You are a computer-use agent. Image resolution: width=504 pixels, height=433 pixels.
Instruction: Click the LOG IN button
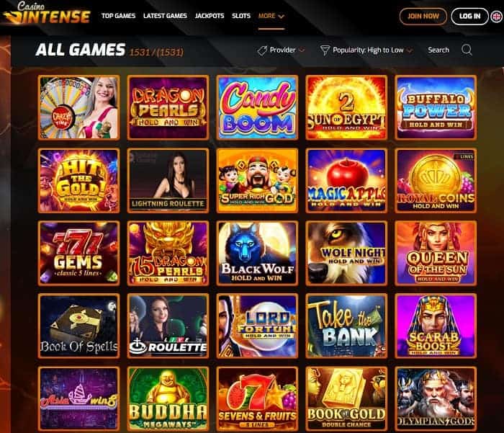coord(469,17)
